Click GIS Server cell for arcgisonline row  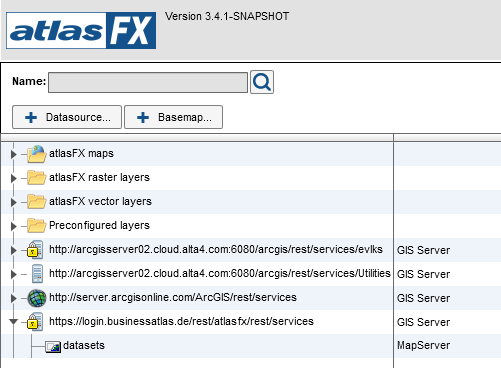click(x=423, y=298)
